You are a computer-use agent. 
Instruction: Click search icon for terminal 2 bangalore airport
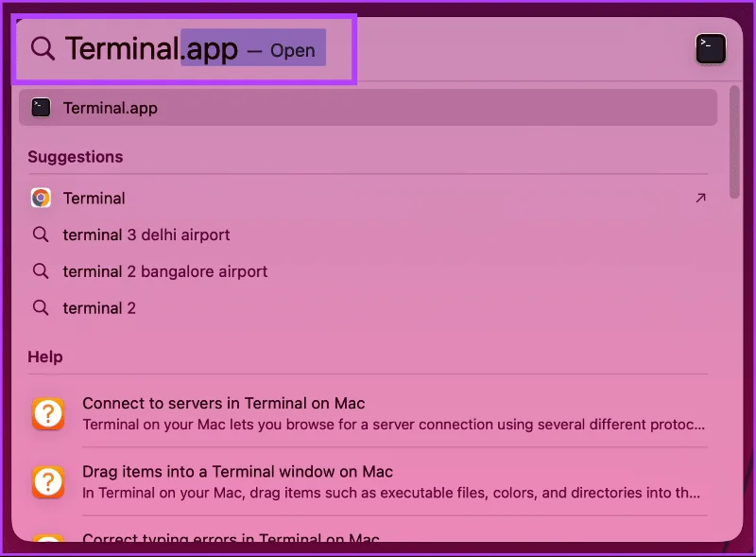tap(41, 271)
